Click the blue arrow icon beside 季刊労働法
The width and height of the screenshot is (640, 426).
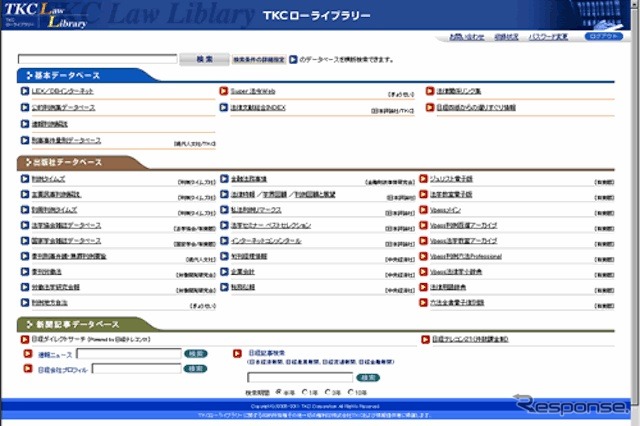point(25,272)
